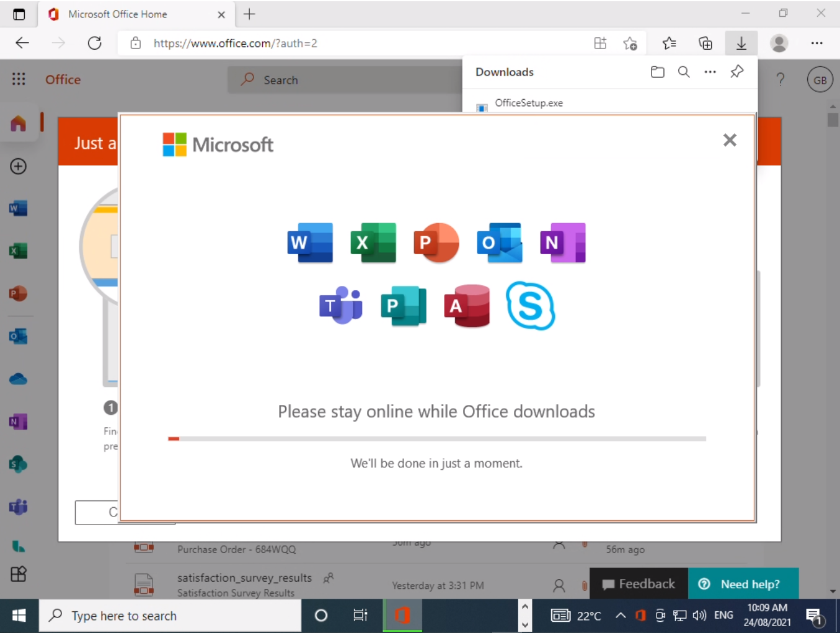Screen dimensions: 840x633
Task: Click the Outlook icon in the dialog
Action: coord(500,242)
